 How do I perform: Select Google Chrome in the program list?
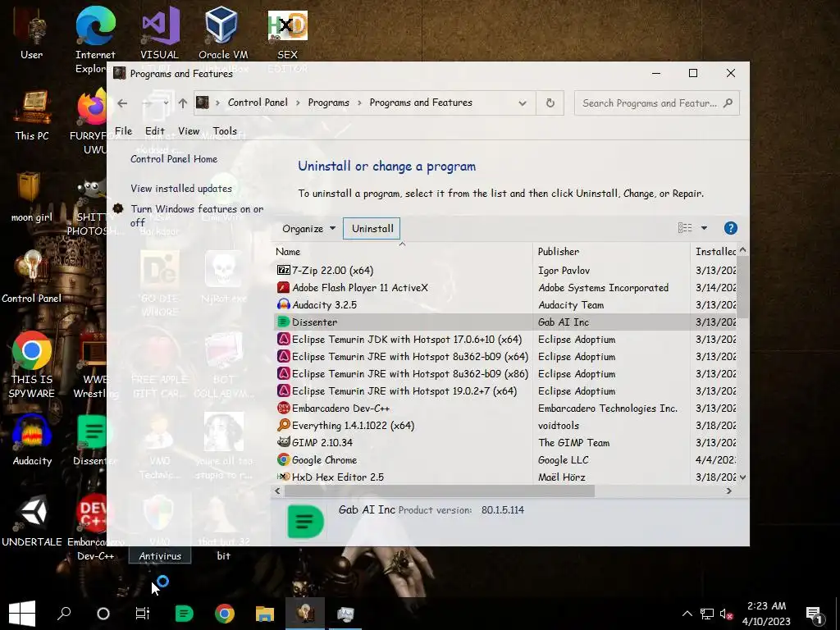point(506,460)
